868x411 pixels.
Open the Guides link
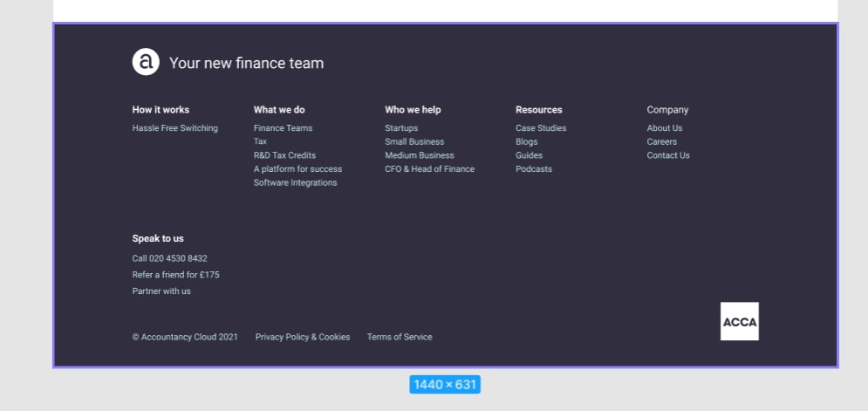coord(530,155)
